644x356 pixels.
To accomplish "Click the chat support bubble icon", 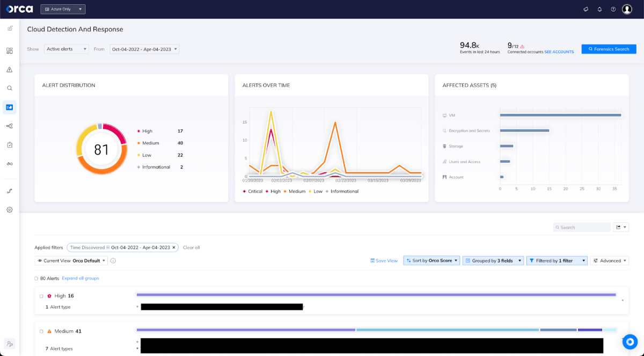I will [x=630, y=342].
